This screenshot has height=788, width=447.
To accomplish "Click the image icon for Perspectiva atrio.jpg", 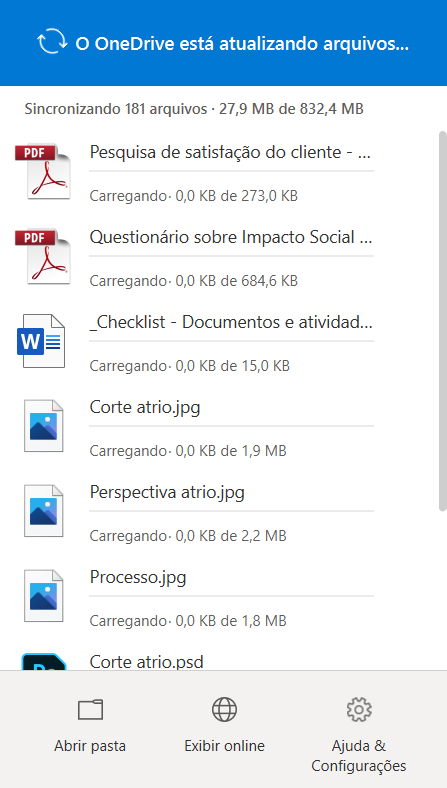I will point(44,511).
